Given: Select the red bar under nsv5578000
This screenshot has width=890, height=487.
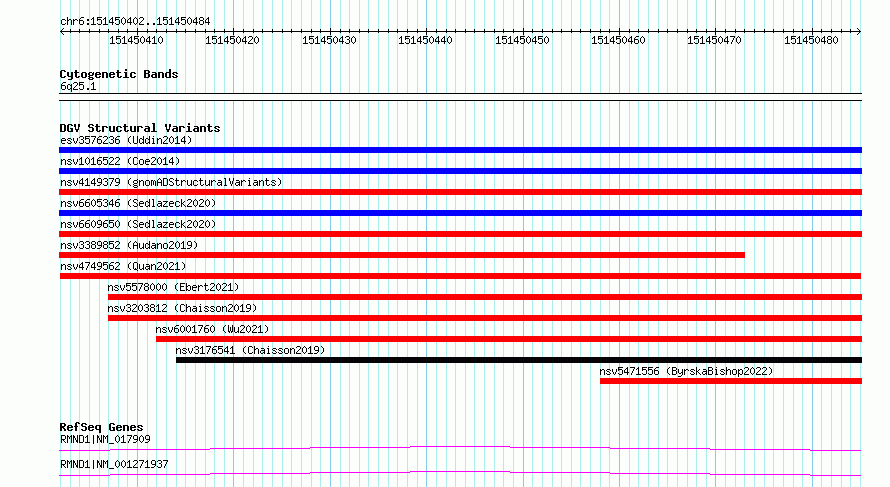Looking at the screenshot, I should (x=485, y=297).
